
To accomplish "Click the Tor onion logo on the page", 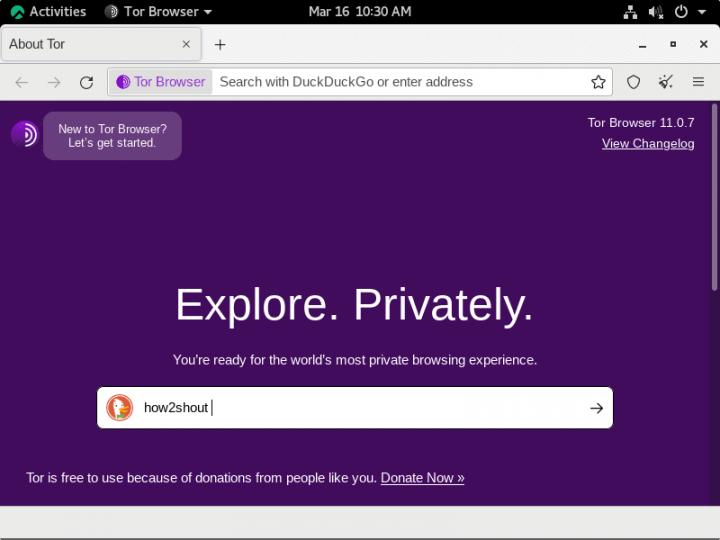I will [24, 134].
